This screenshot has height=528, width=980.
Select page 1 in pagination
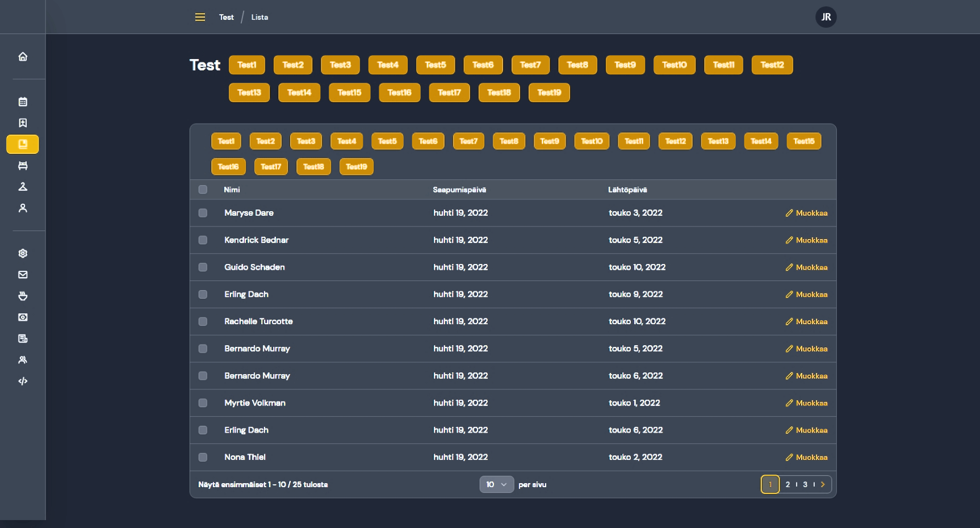[770, 484]
